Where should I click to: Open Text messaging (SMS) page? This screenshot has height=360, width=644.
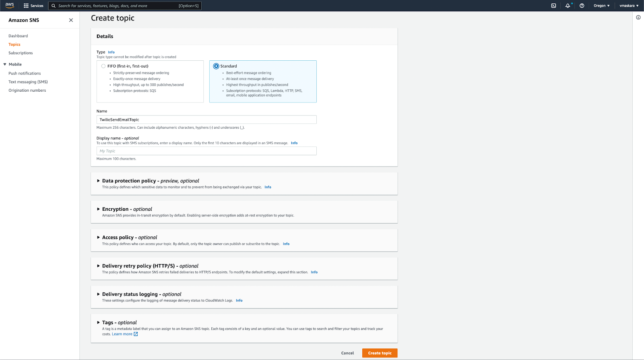[28, 82]
